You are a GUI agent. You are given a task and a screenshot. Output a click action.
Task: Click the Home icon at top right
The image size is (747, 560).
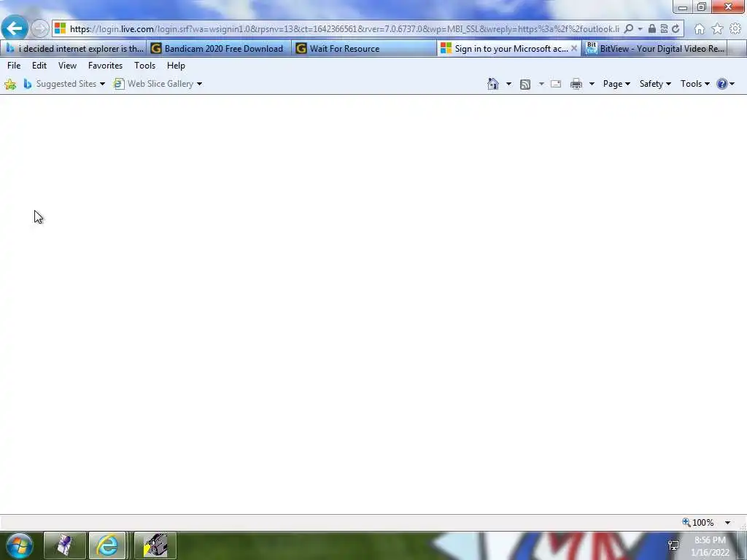click(x=700, y=29)
